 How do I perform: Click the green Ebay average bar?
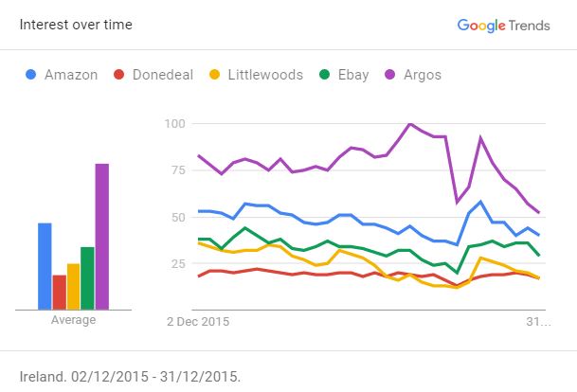[x=87, y=277]
